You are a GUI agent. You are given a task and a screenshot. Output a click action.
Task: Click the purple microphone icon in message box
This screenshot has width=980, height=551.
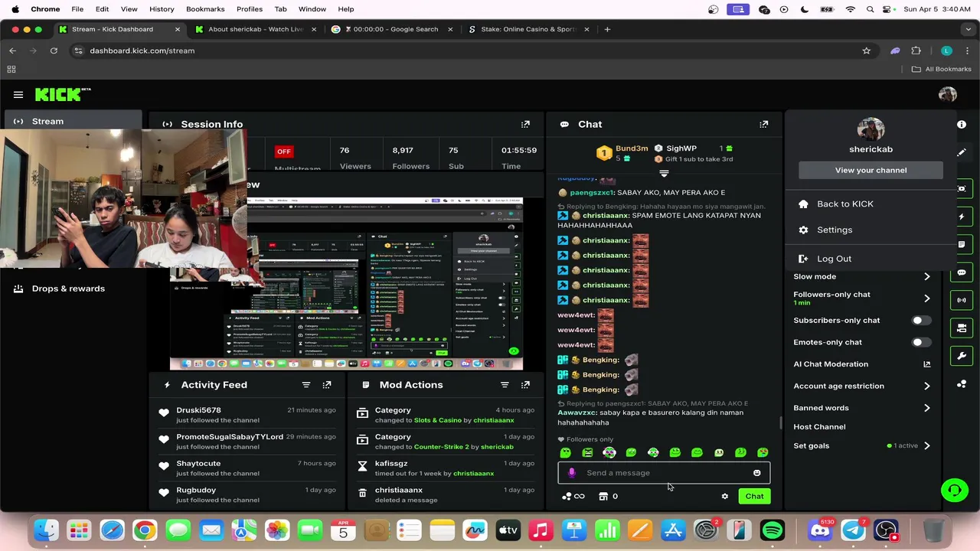[571, 473]
